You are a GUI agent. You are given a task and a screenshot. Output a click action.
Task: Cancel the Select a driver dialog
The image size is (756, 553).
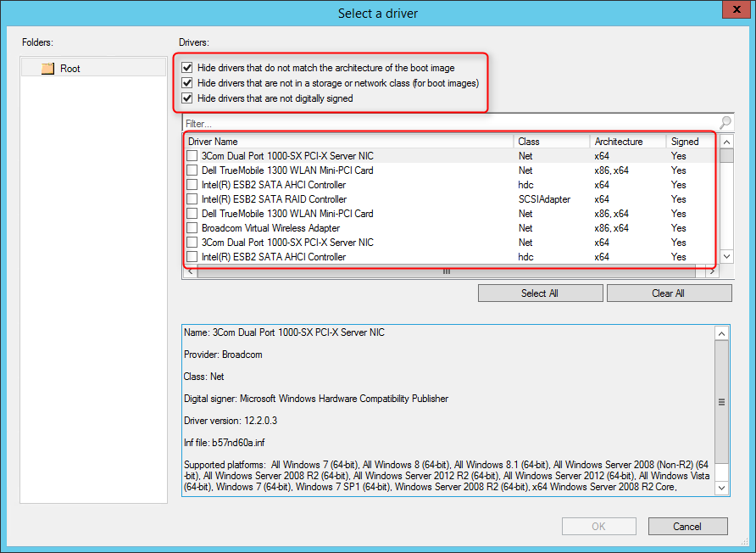coord(687,527)
